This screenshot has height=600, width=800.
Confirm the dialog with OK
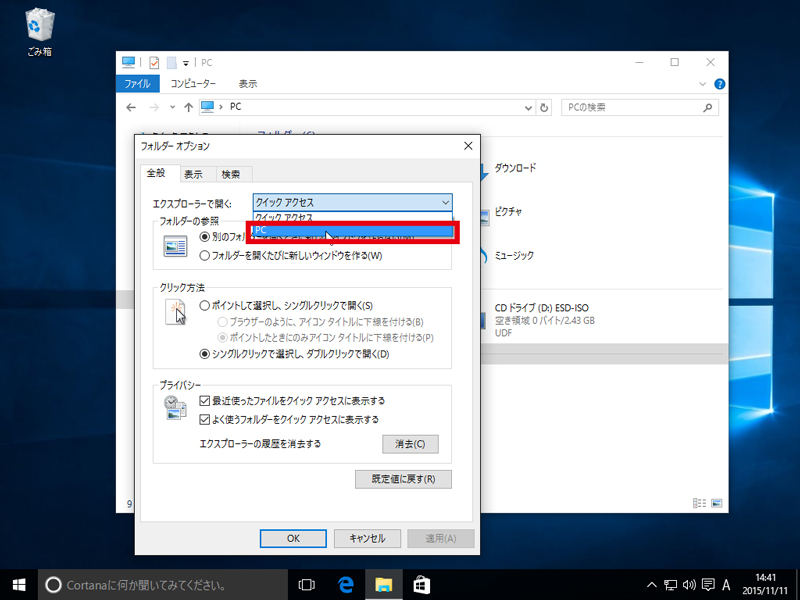293,538
